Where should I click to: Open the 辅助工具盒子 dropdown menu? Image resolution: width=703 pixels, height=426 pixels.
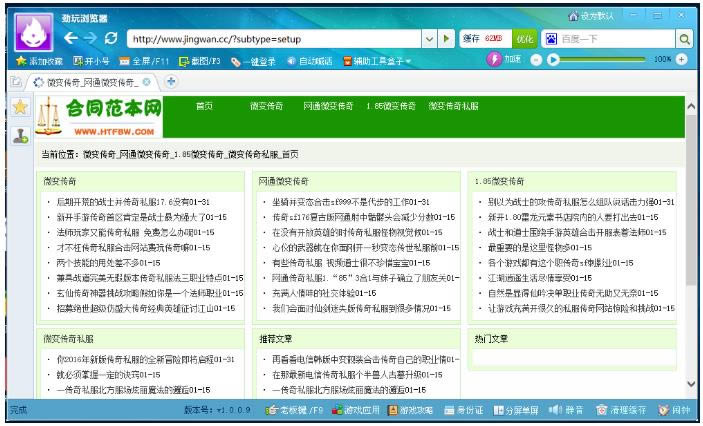coord(379,61)
